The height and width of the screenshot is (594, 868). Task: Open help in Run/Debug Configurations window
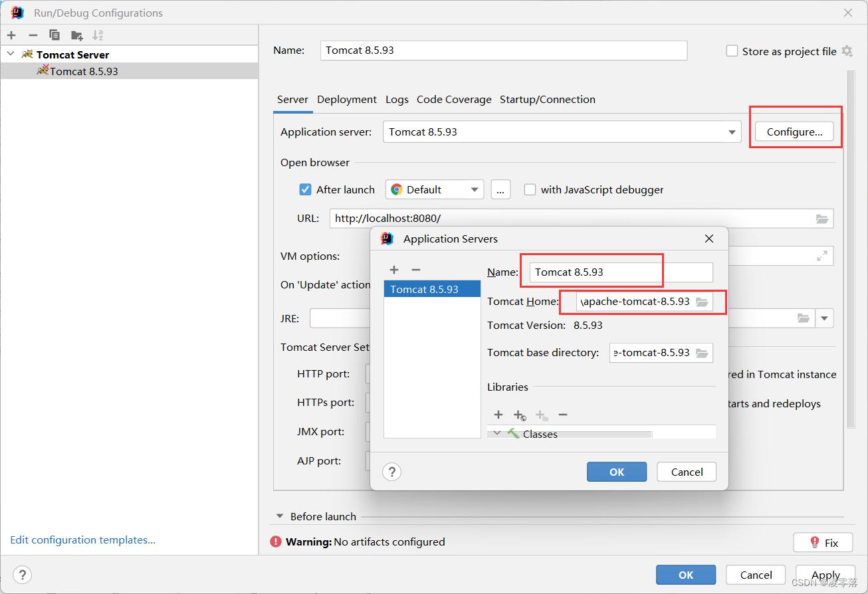pyautogui.click(x=23, y=575)
